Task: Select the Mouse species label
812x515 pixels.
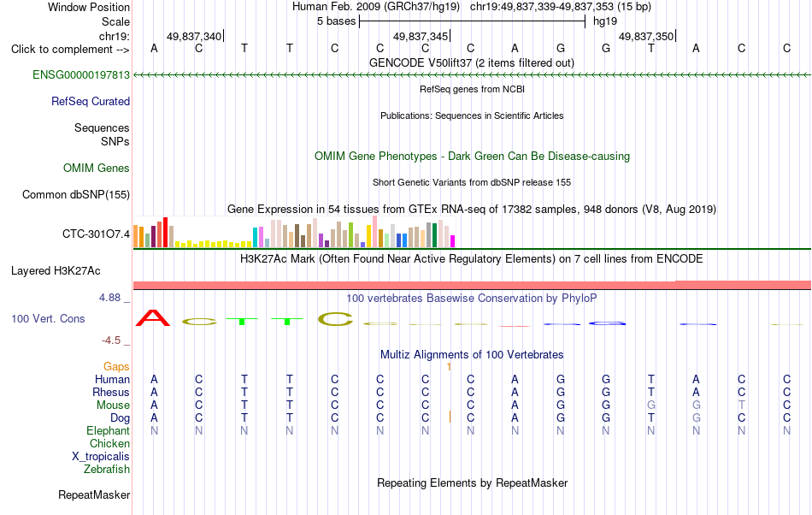Action: (x=113, y=405)
